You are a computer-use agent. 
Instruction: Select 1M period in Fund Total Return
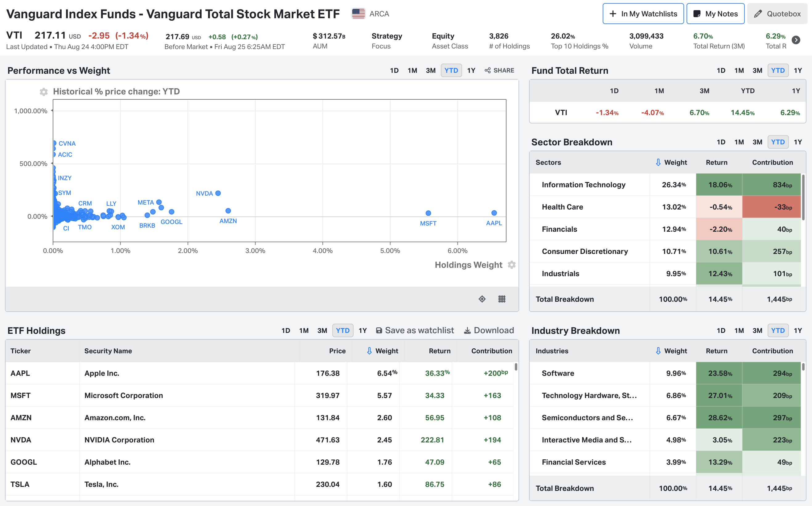[739, 70]
